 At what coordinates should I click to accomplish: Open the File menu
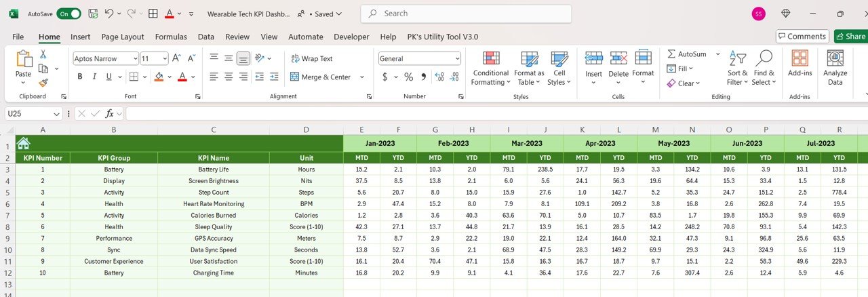pos(18,37)
